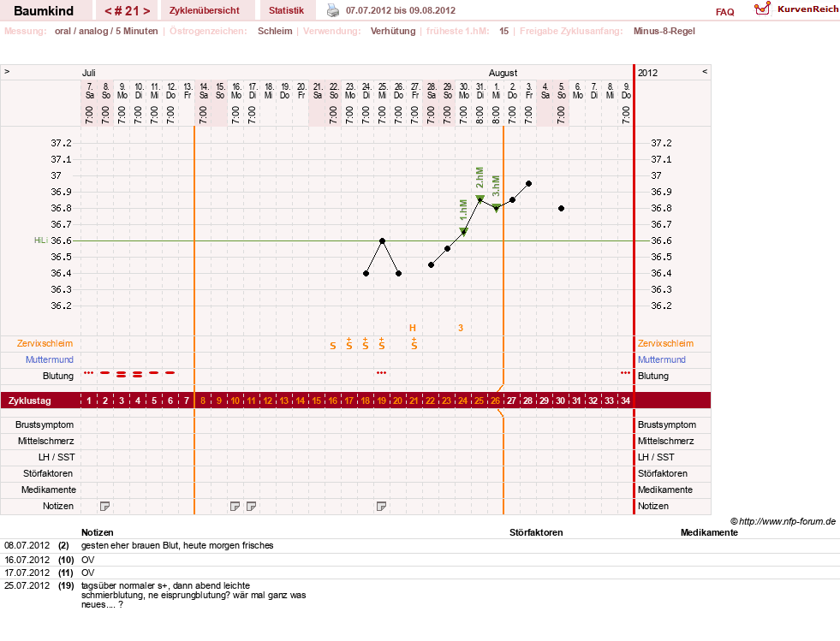Click Zyklustag cell 1
The image size is (840, 641).
89,401
